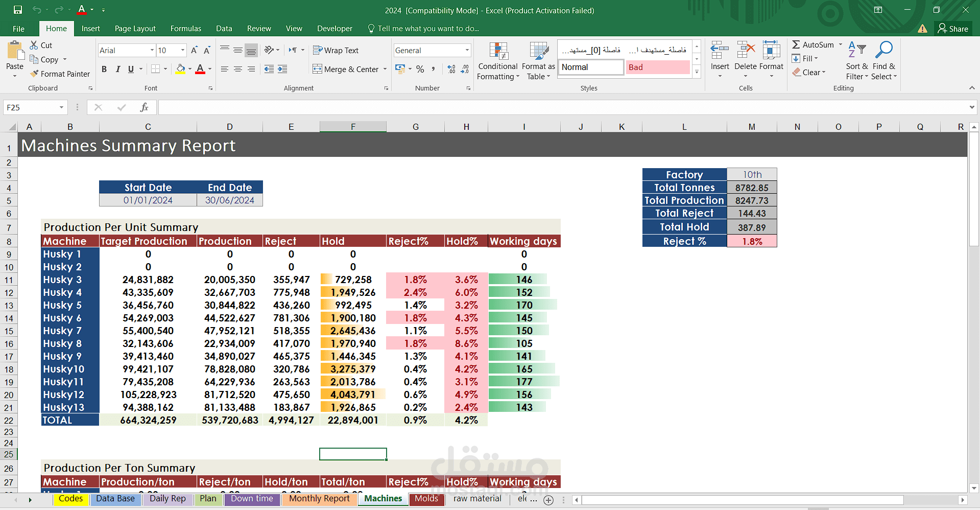
Task: Toggle Bottom Align vertical alignment
Action: 251,50
